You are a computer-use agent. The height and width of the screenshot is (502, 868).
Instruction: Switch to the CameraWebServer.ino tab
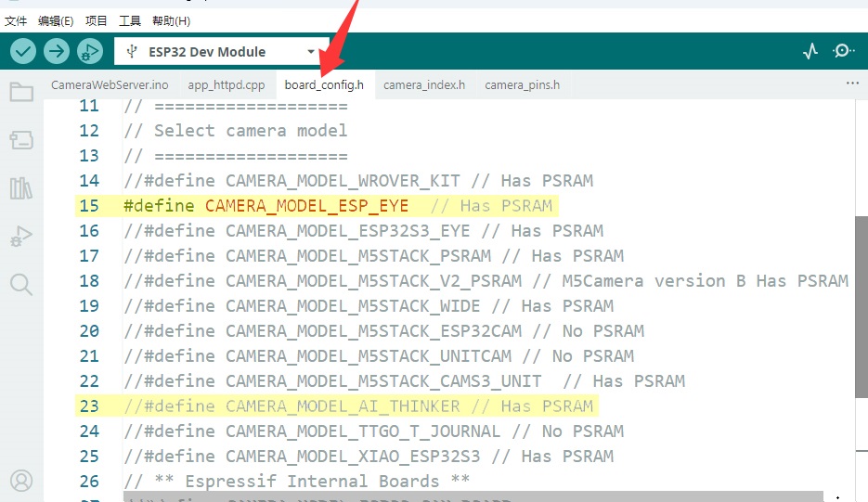point(110,85)
